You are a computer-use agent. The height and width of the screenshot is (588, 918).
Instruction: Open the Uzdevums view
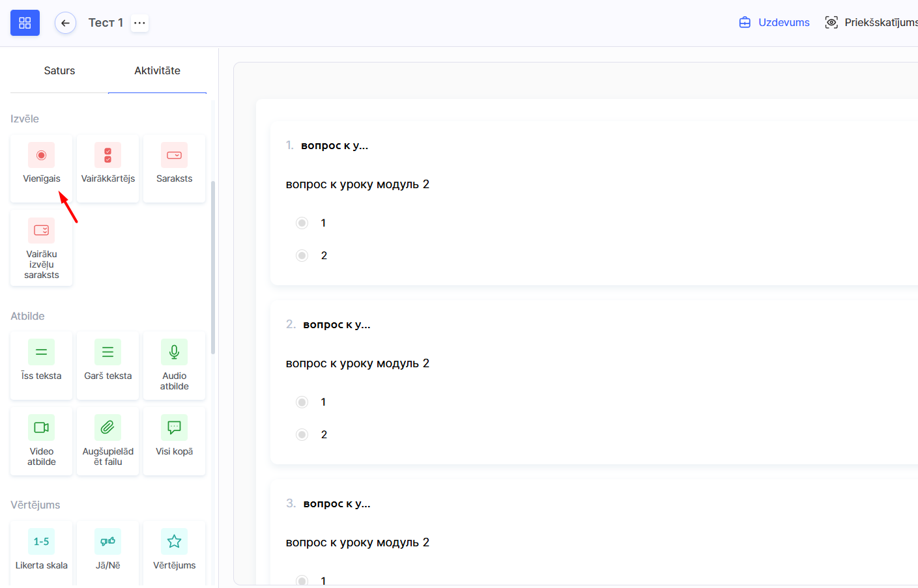coord(774,23)
